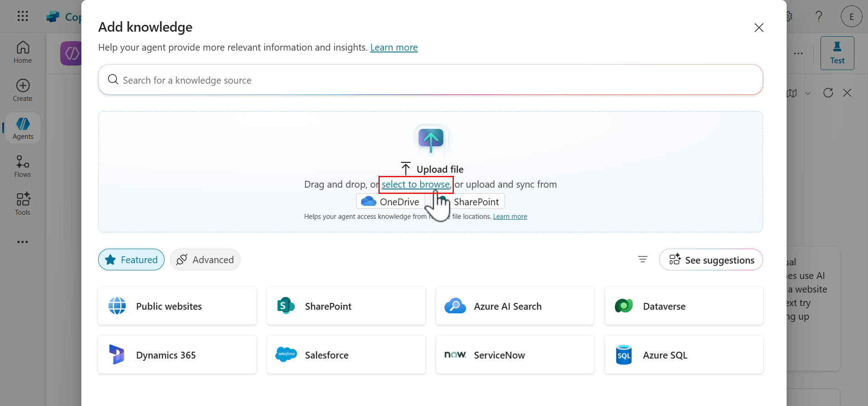Open Flows in the left sidebar

(x=23, y=166)
